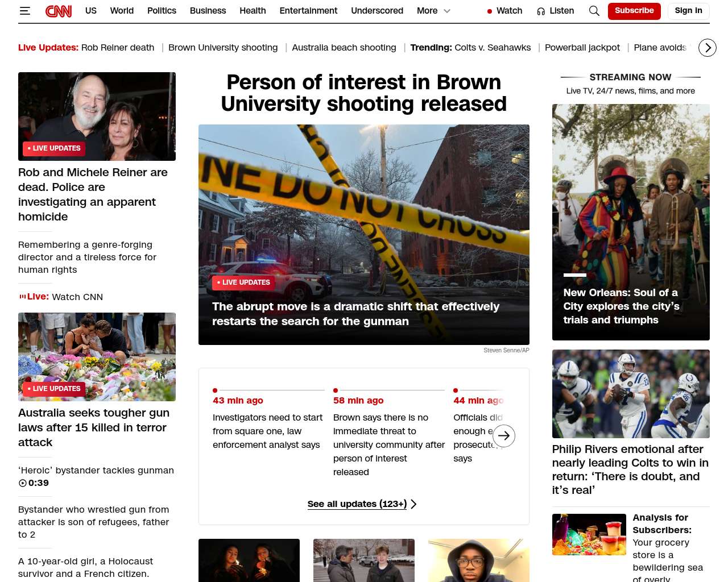
Task: Play the 0:39 bystander video icon
Action: pyautogui.click(x=23, y=483)
